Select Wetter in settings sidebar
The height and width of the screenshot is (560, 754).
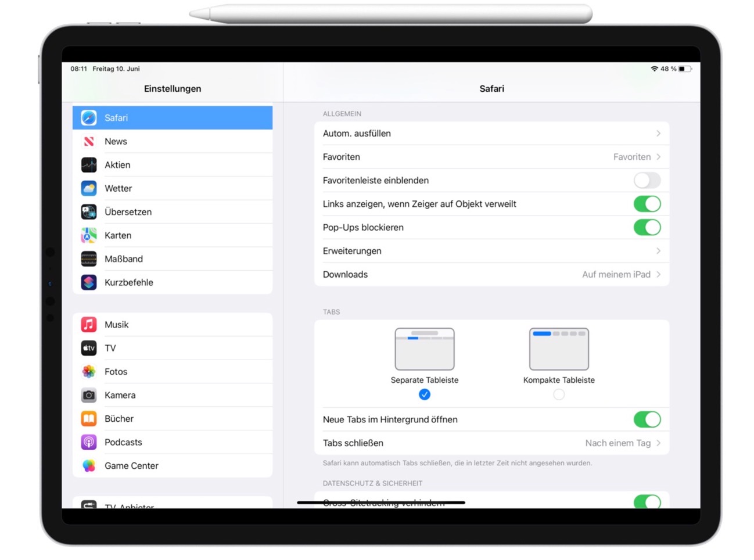tap(173, 189)
